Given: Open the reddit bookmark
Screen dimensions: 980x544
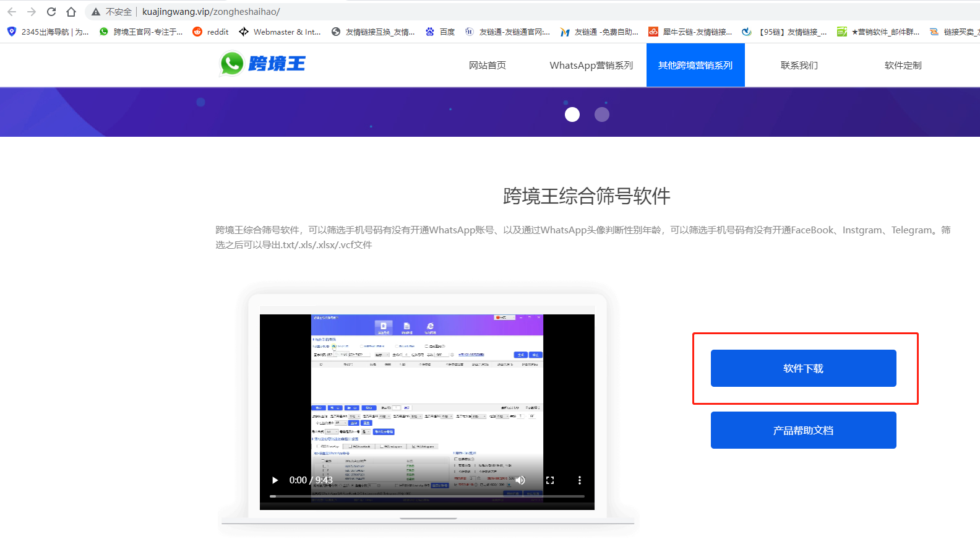Looking at the screenshot, I should click(x=210, y=32).
